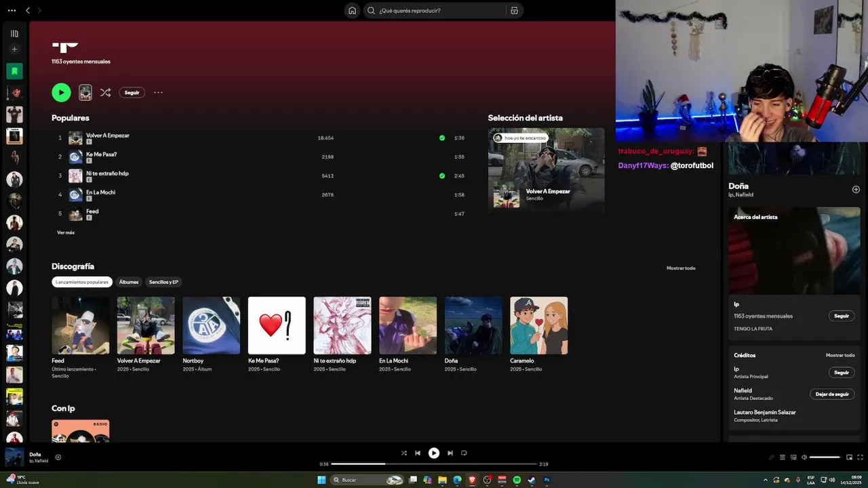The width and height of the screenshot is (868, 488).
Task: Open the Acerca del artista card
Action: (x=794, y=273)
